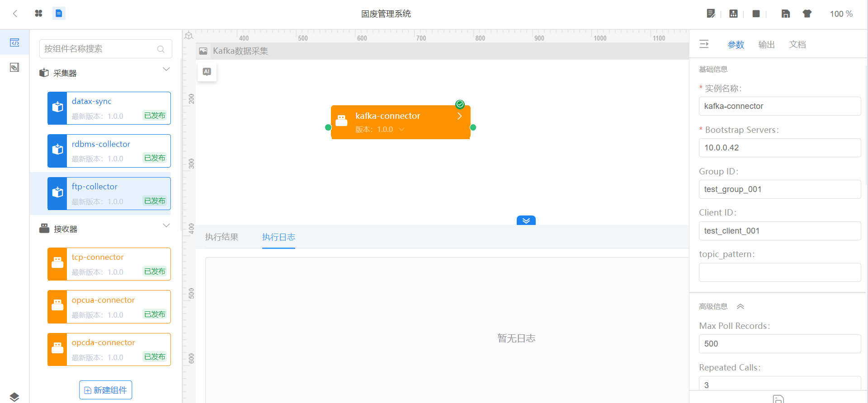Select the ftp-collector component card
This screenshot has width=868, height=403.
(109, 193)
